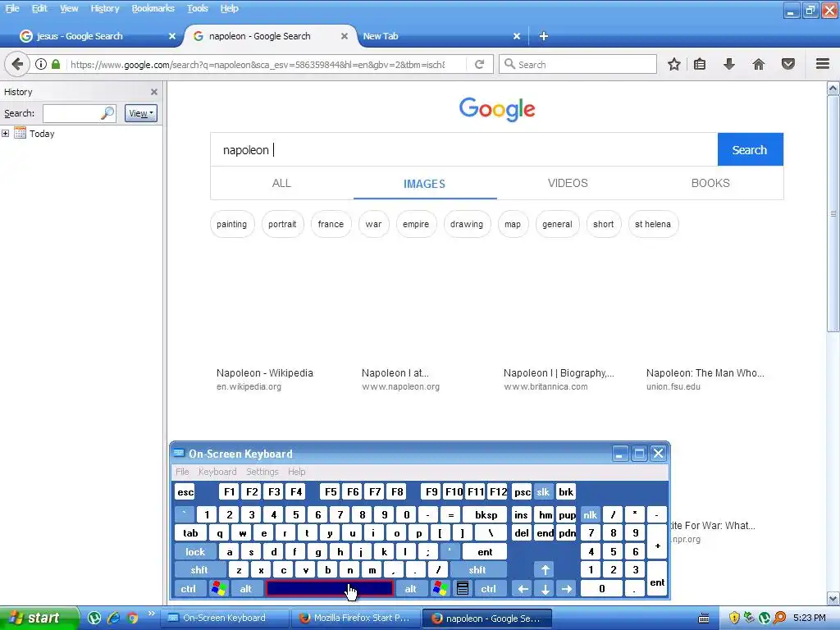Screen dimensions: 840x630
Task: Toggle the left ctrl key on keyboard
Action: click(189, 589)
